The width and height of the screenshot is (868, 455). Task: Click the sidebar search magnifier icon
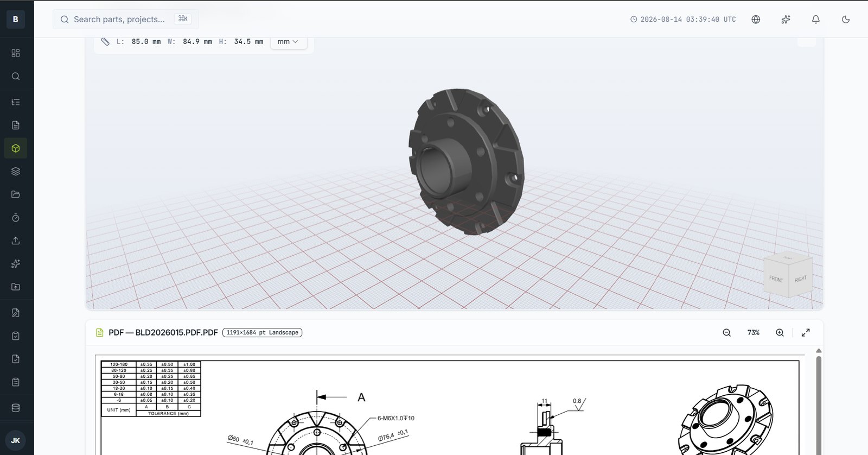(x=16, y=77)
